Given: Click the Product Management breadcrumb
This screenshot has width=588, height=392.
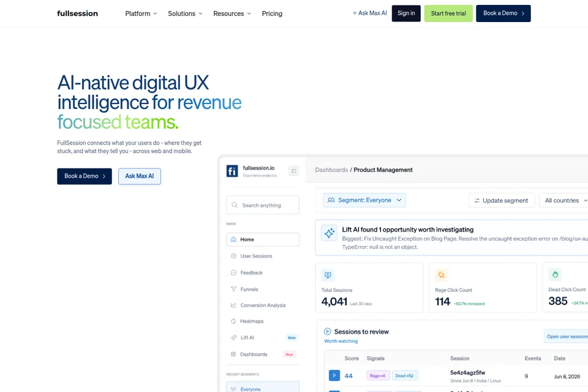Looking at the screenshot, I should coord(383,170).
